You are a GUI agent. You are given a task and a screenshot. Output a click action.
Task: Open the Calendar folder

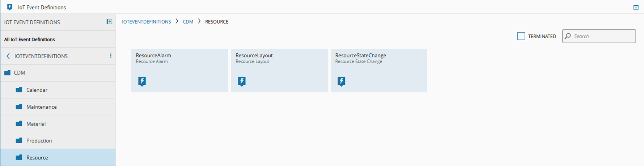[58, 90]
